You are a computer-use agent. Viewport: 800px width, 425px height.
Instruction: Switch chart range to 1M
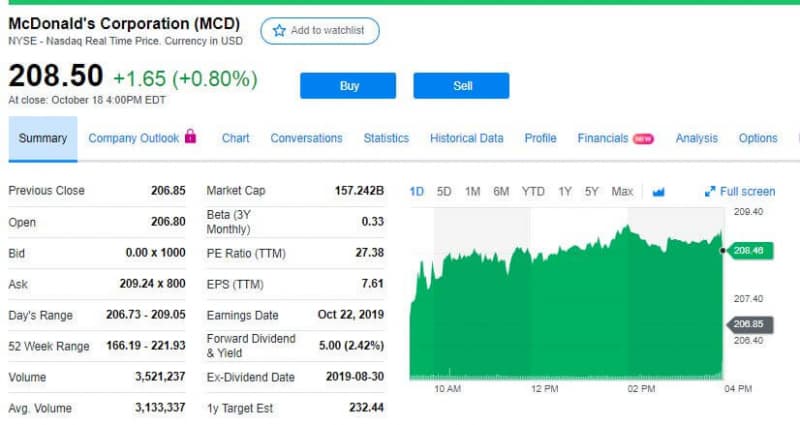pyautogui.click(x=472, y=192)
